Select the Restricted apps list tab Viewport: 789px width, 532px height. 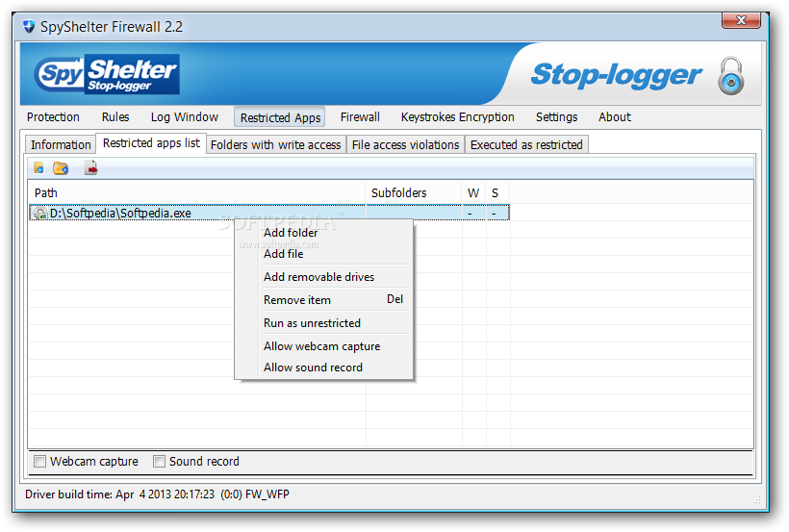point(151,143)
